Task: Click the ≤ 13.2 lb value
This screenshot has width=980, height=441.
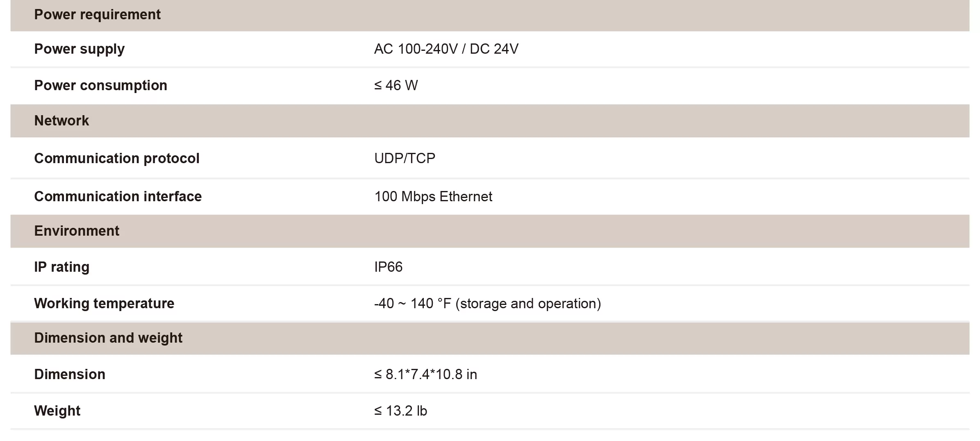Action: tap(400, 411)
